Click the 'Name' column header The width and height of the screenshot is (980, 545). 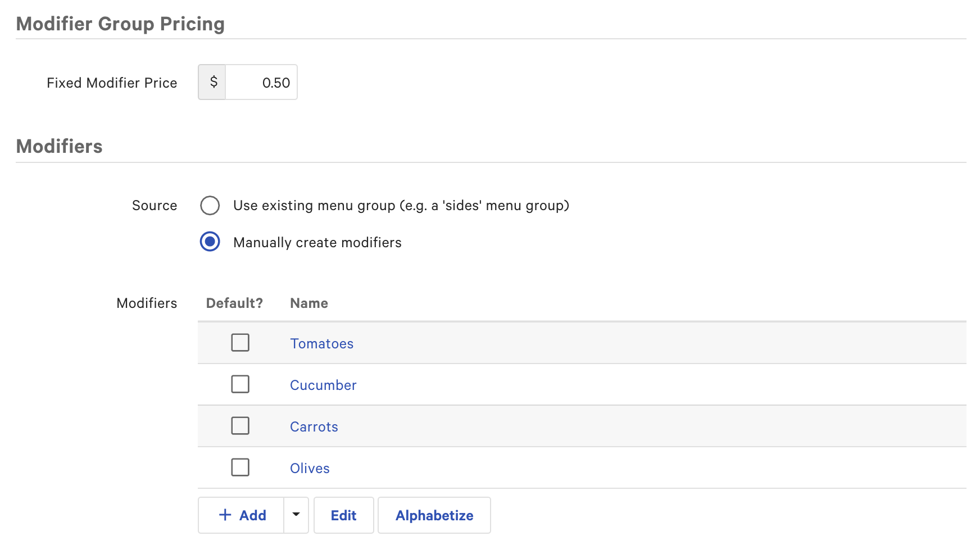309,303
